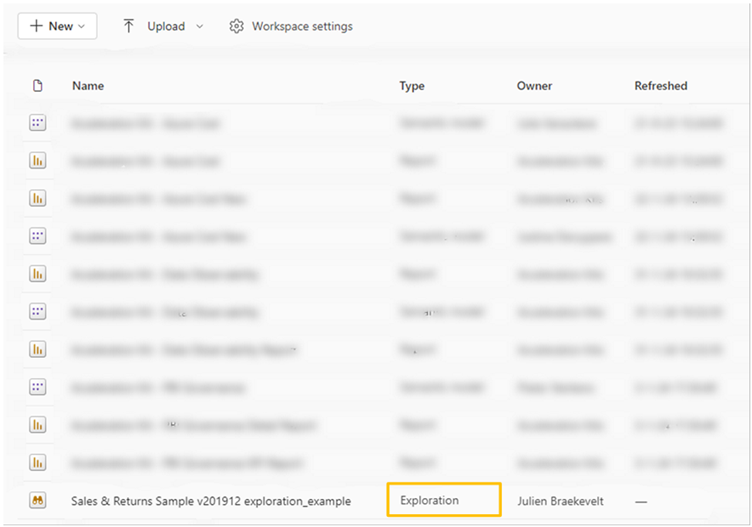Click the highlighted Exploration type cell
752x527 pixels.
(x=443, y=500)
